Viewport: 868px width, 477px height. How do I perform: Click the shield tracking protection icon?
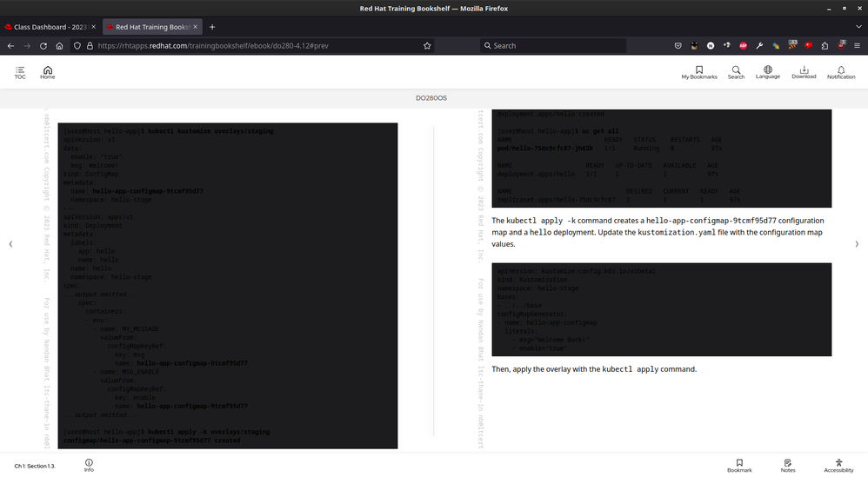tap(77, 46)
